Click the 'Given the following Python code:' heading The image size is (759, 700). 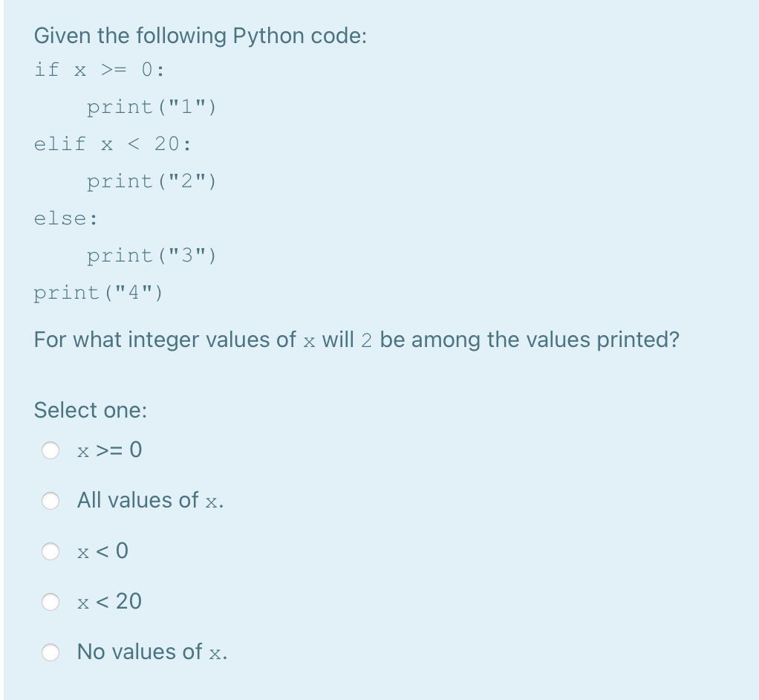201,36
